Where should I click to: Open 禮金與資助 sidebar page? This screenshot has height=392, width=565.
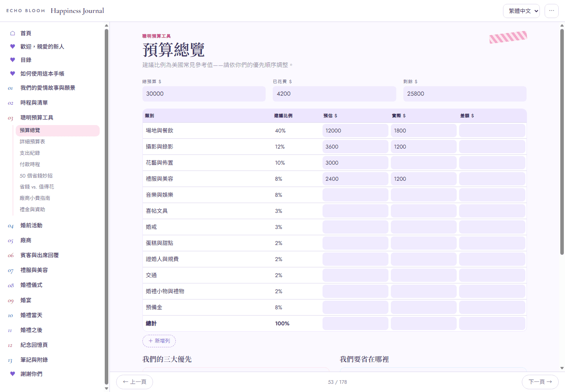click(58, 210)
